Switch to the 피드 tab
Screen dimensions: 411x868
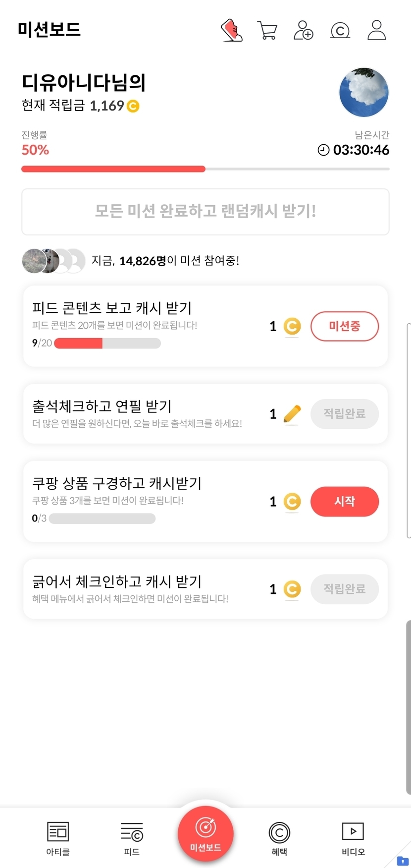(x=132, y=838)
